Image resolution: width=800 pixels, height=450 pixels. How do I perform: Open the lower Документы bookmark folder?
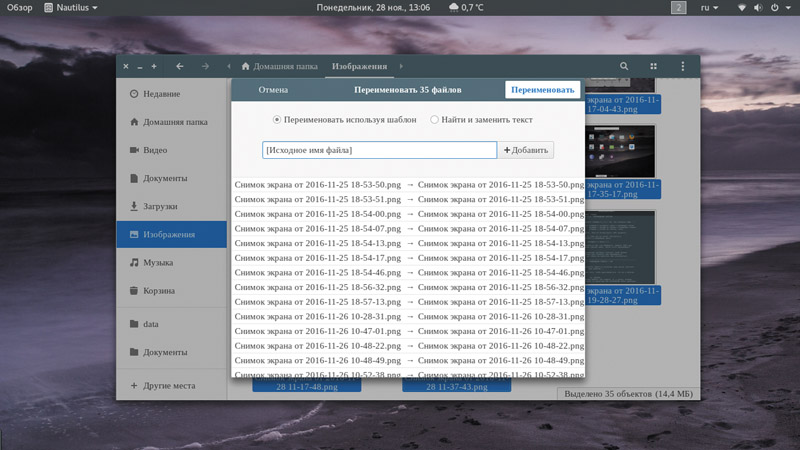[x=171, y=352]
